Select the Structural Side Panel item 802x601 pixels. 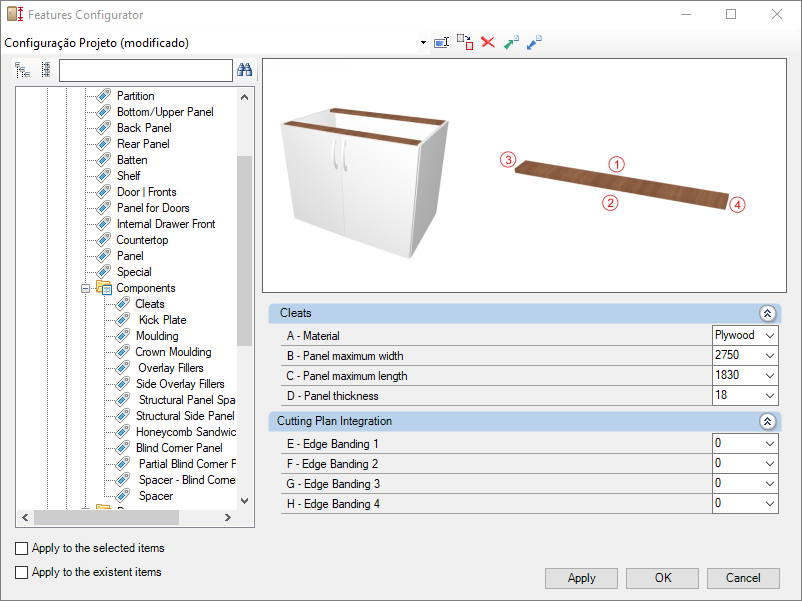tap(185, 416)
